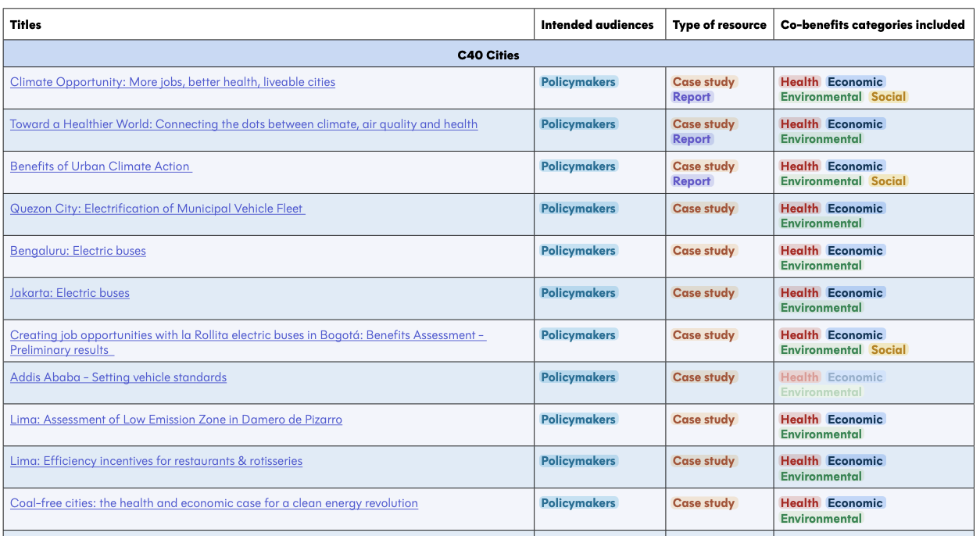Viewport: 980px width, 536px height.
Task: Click Co-benefits categories included column header
Action: (x=872, y=25)
